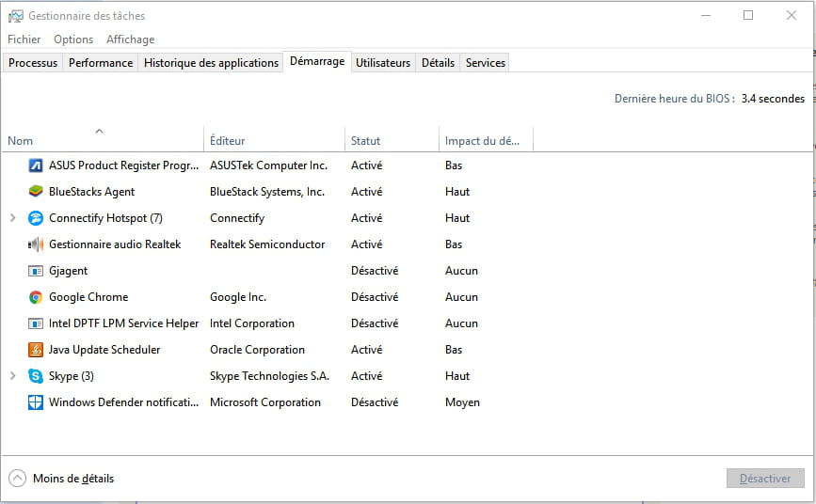Select the Gestionnaire audio Realtek entry
Viewport: 816px width, 504px height.
coord(115,244)
